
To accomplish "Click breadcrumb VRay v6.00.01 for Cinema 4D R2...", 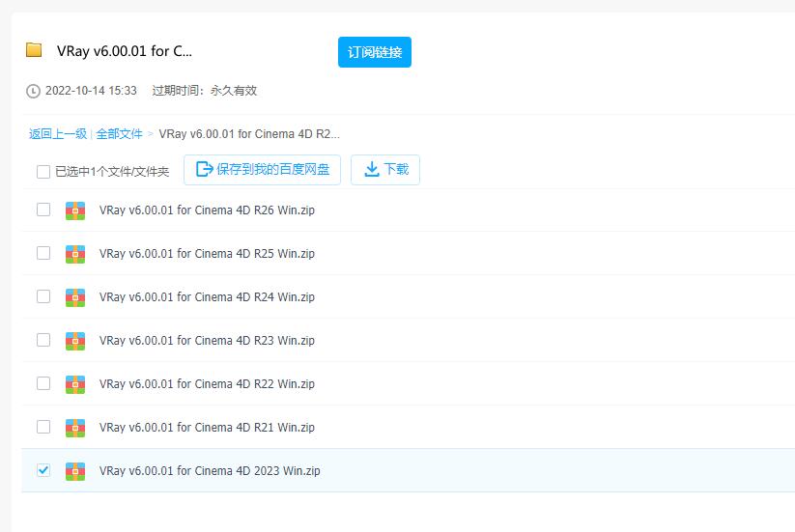I will click(x=249, y=134).
